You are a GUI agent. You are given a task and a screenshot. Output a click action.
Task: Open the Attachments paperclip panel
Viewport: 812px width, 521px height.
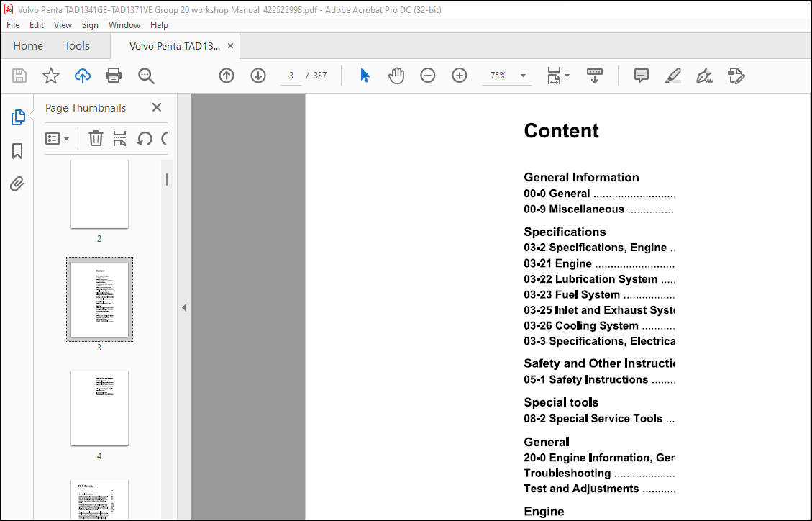pos(17,184)
